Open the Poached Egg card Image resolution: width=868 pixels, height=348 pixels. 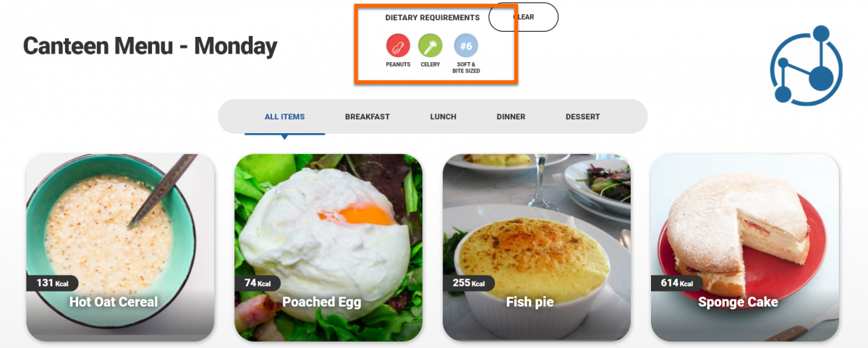tap(328, 247)
